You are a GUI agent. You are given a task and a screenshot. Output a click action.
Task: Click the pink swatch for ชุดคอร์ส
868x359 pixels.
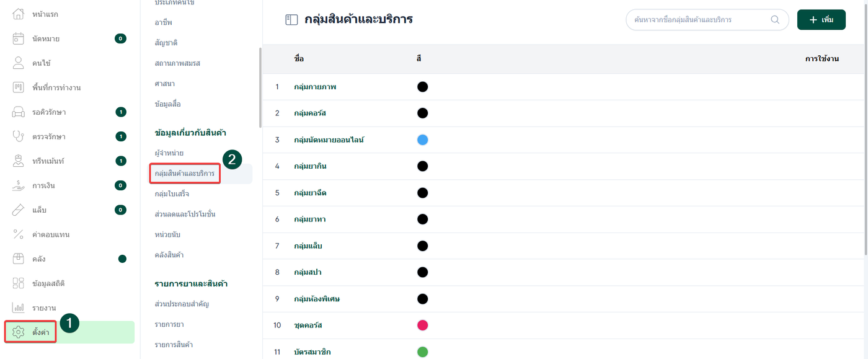pos(422,326)
